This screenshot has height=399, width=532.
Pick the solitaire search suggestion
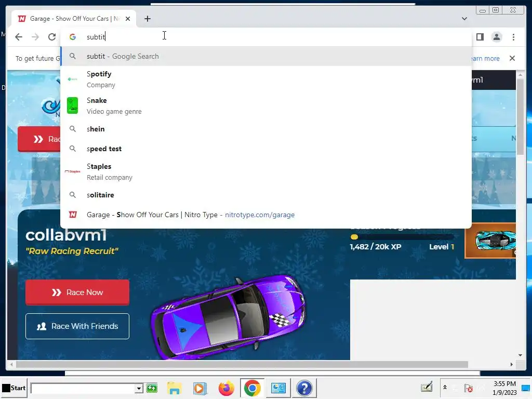click(265, 195)
